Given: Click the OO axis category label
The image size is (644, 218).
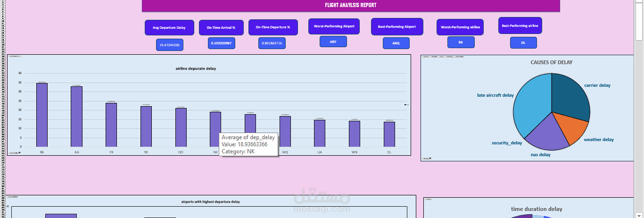Looking at the screenshot, I should 181,152.
